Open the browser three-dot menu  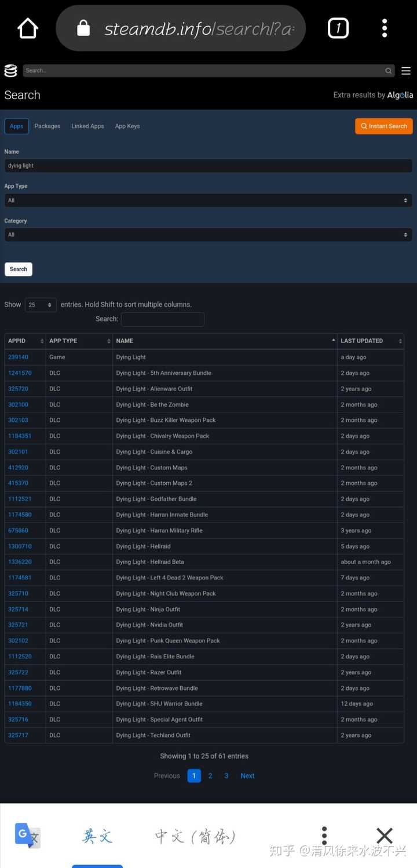point(385,28)
